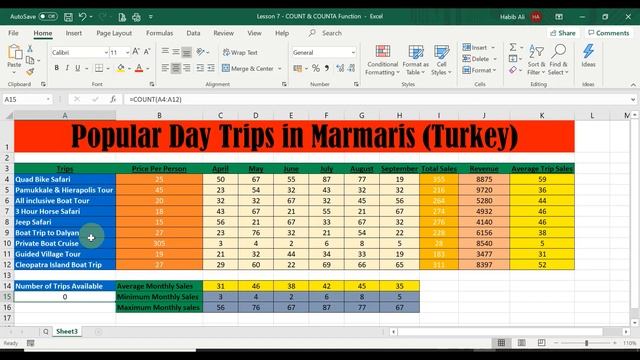Open the General number format dropdown
640x360 pixels.
coord(353,53)
